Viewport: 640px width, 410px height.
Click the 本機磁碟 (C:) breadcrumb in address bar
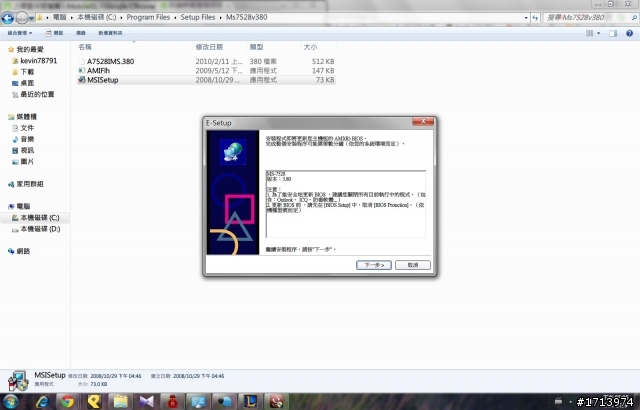(97, 17)
